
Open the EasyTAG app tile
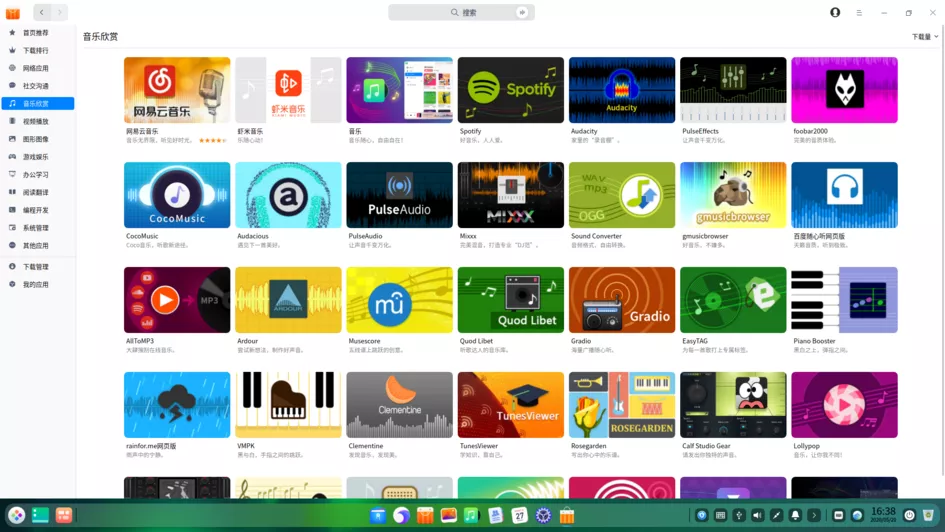pos(733,300)
